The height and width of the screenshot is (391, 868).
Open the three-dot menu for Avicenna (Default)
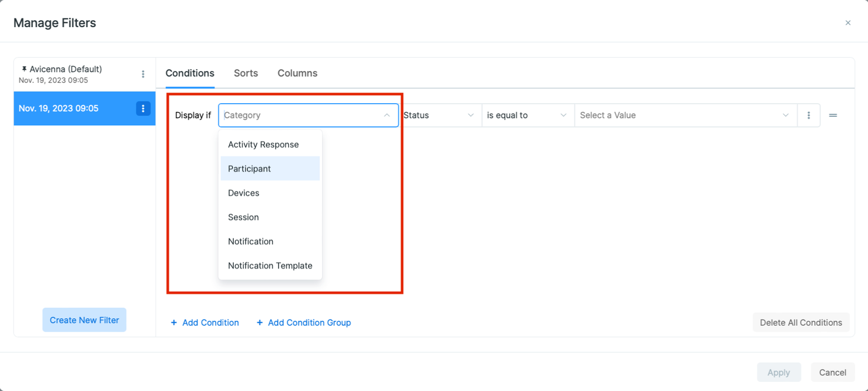[143, 74]
